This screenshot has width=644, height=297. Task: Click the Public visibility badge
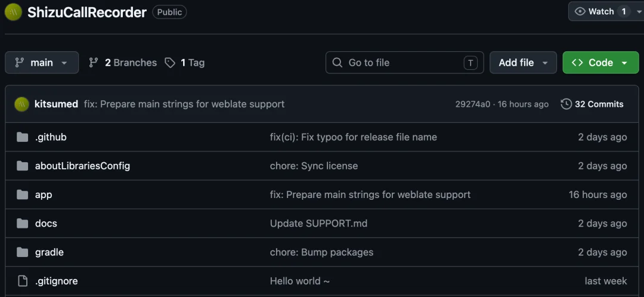(x=169, y=13)
